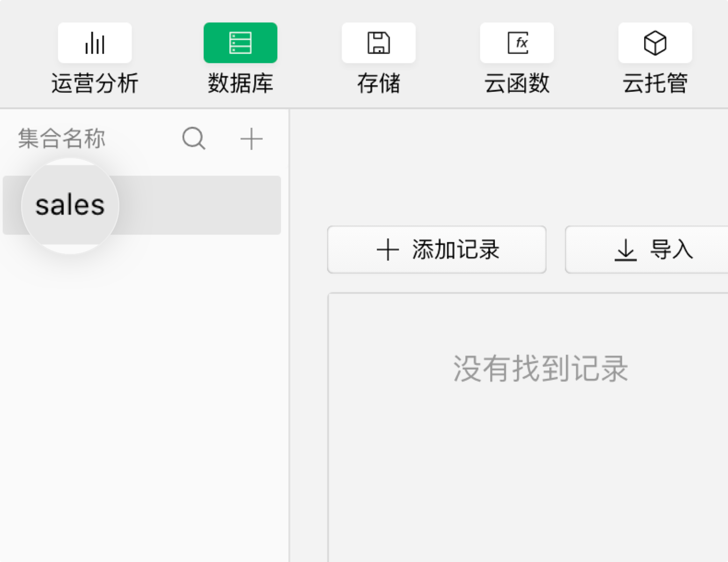This screenshot has height=562, width=728.
Task: Click the 云托管 cube icon
Action: point(655,43)
